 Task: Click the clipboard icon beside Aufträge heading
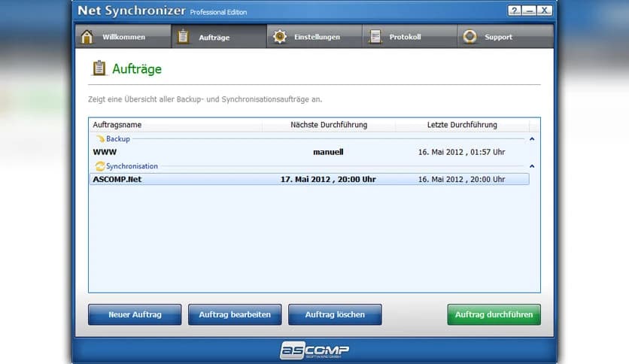[x=99, y=68]
